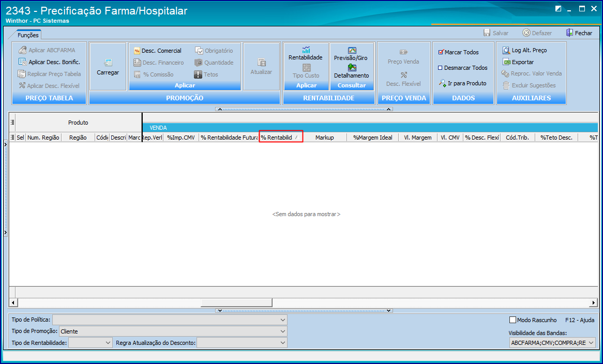The image size is (603, 364).
Task: Open Previsão/Giro consultation icon
Action: click(x=352, y=50)
